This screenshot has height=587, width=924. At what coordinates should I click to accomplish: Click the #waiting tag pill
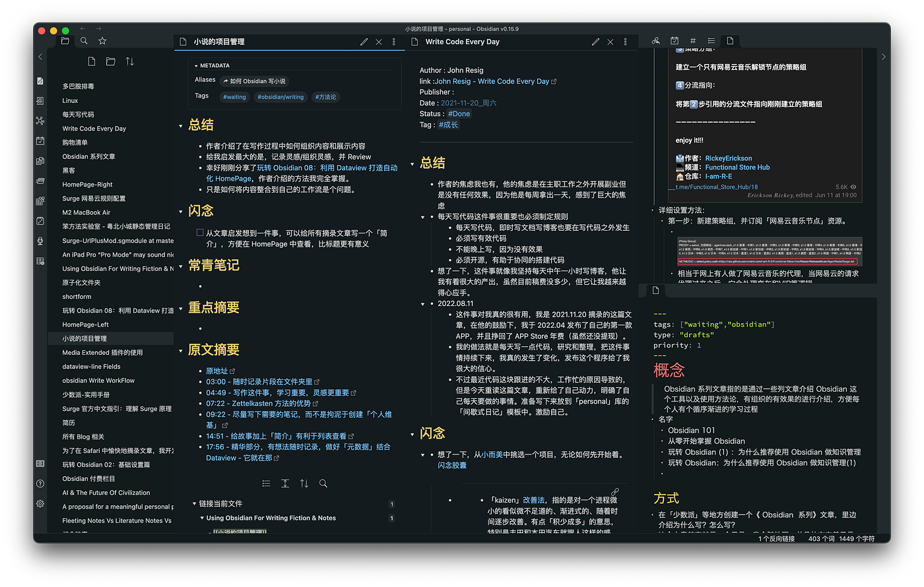[x=234, y=97]
